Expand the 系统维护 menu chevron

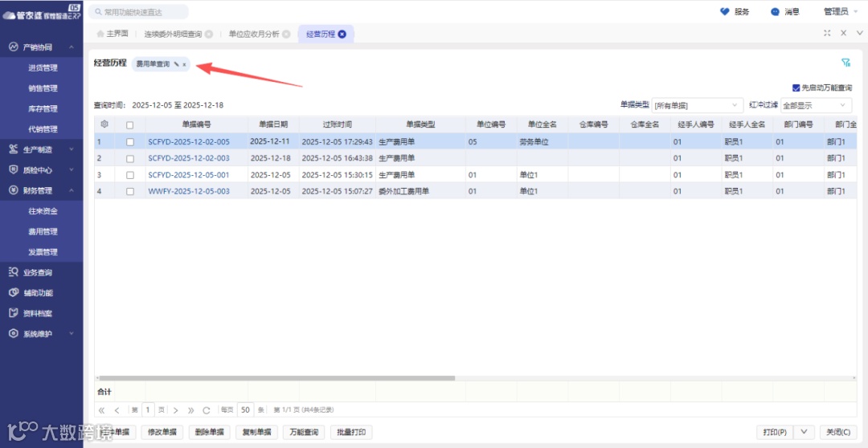[72, 333]
